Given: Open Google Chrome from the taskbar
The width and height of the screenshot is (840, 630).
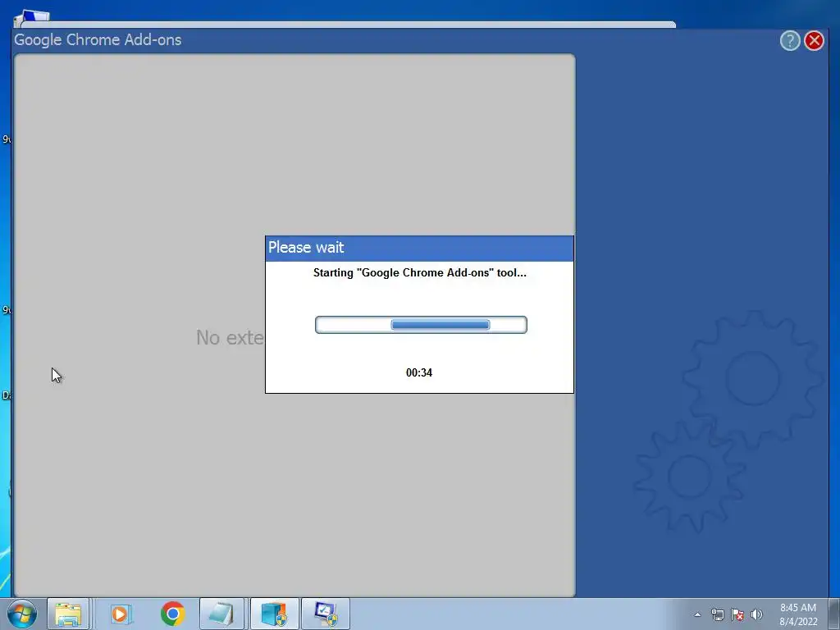Looking at the screenshot, I should pyautogui.click(x=172, y=614).
